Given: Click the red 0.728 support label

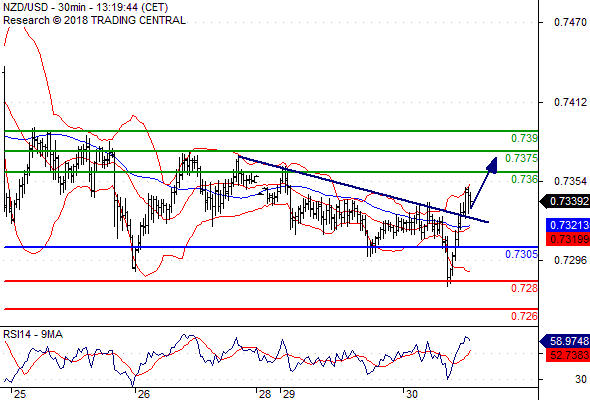Looking at the screenshot, I should coord(524,288).
